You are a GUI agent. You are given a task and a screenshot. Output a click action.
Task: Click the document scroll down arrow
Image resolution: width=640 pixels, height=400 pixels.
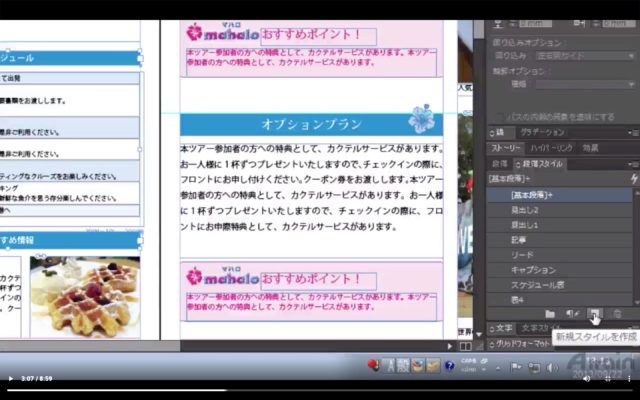tap(479, 335)
